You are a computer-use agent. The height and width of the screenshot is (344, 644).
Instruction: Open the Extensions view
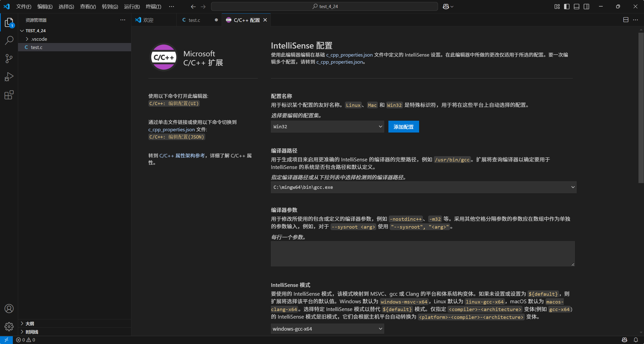(9, 95)
